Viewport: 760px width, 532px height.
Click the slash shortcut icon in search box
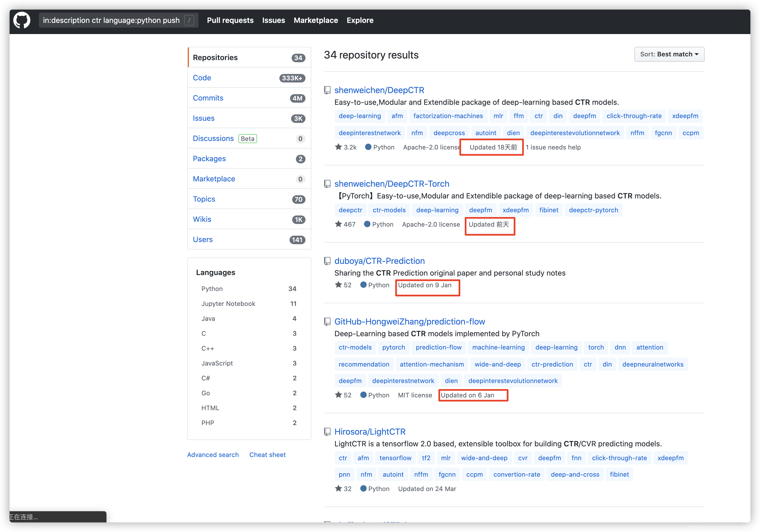click(189, 20)
